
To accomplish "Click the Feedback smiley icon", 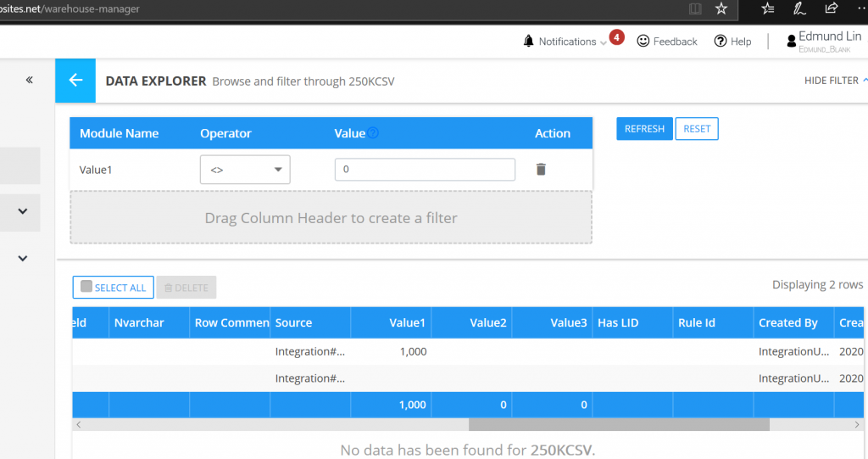I will [643, 42].
